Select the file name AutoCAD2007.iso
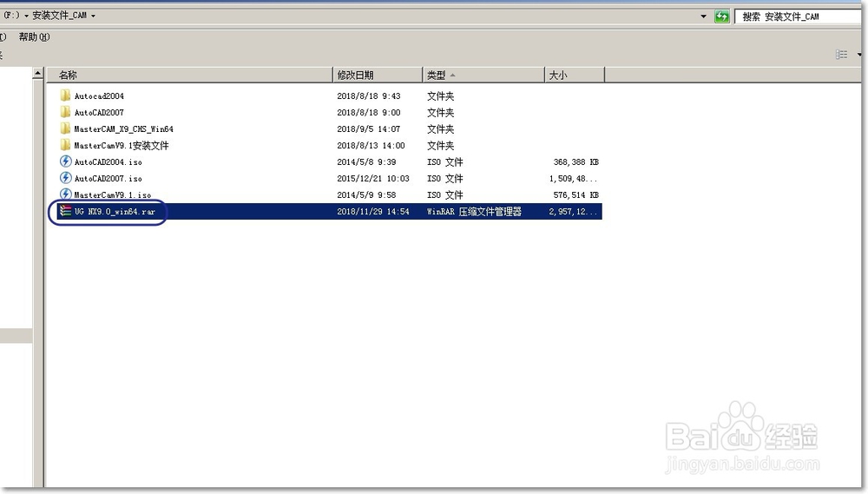 108,179
